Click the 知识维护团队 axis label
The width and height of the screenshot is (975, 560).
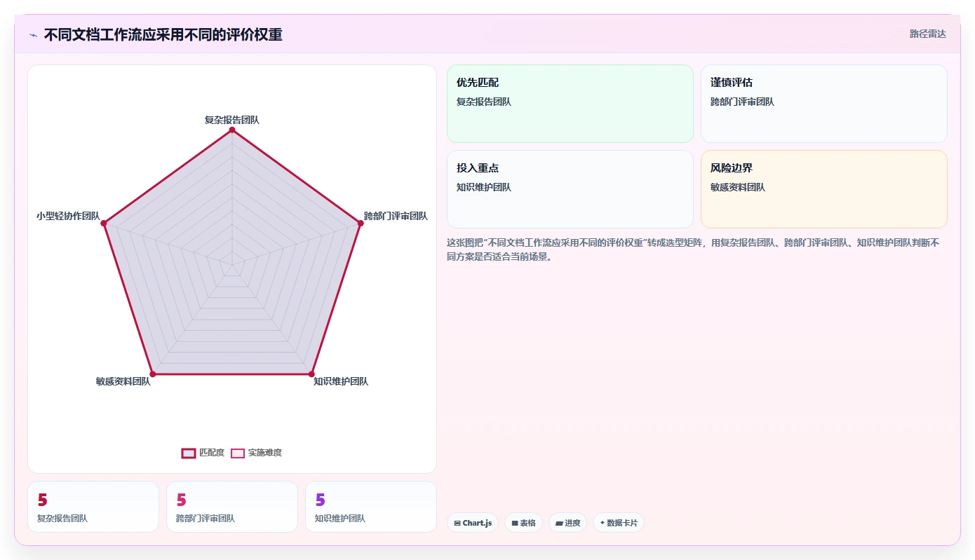click(x=341, y=381)
